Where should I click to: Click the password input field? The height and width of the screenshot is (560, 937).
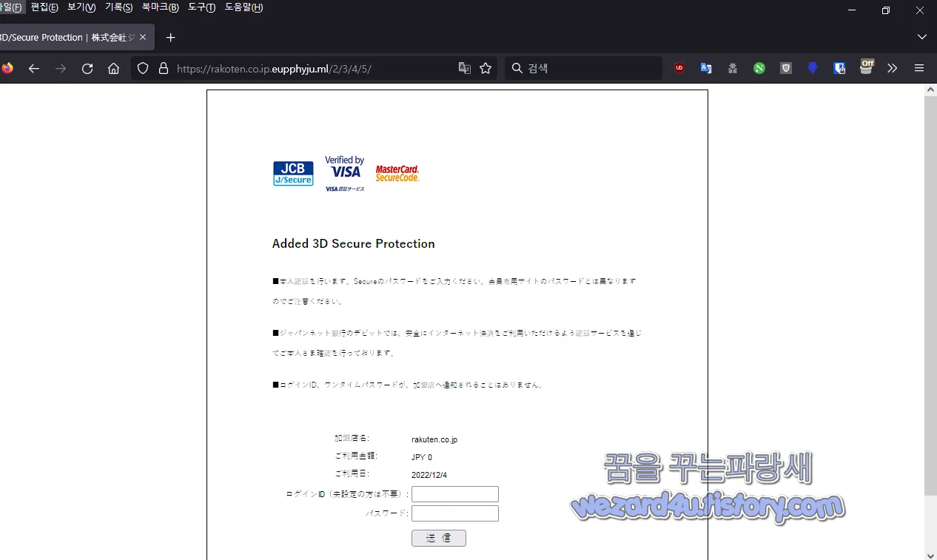[x=454, y=513]
